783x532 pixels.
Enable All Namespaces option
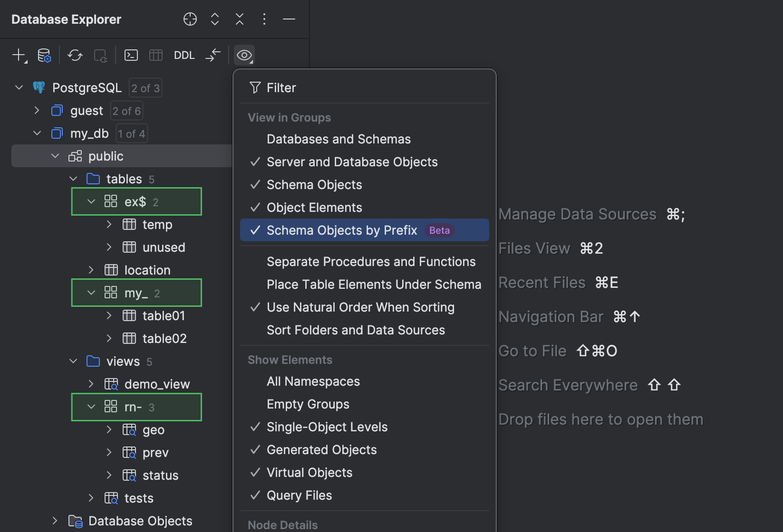(364, 381)
